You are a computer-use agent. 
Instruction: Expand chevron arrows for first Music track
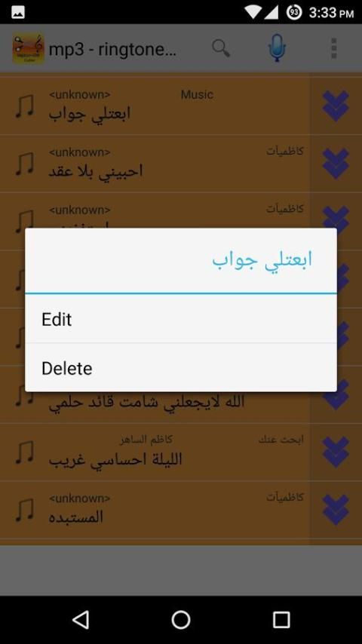coord(336,106)
